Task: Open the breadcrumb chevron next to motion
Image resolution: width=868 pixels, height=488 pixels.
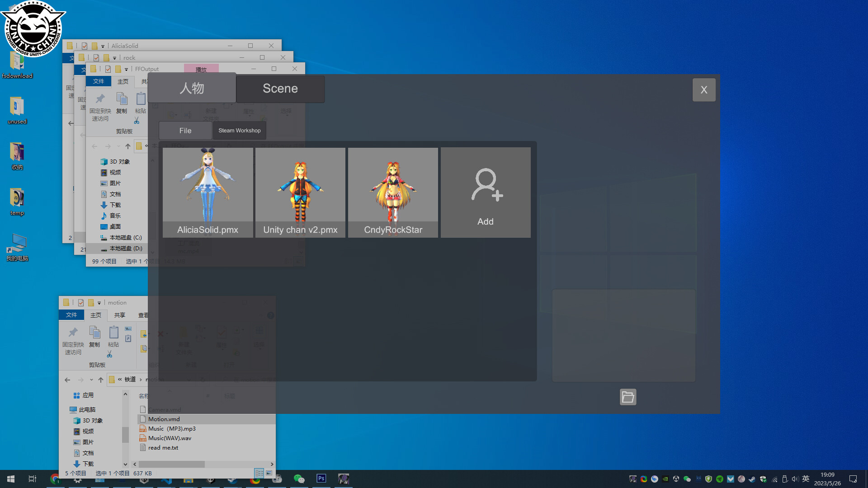Action: click(x=141, y=380)
